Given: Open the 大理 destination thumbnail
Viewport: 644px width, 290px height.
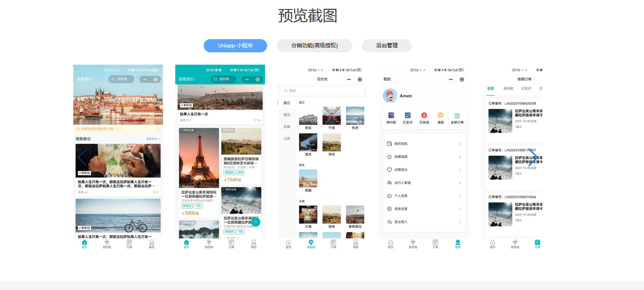Looking at the screenshot, I should (308, 215).
